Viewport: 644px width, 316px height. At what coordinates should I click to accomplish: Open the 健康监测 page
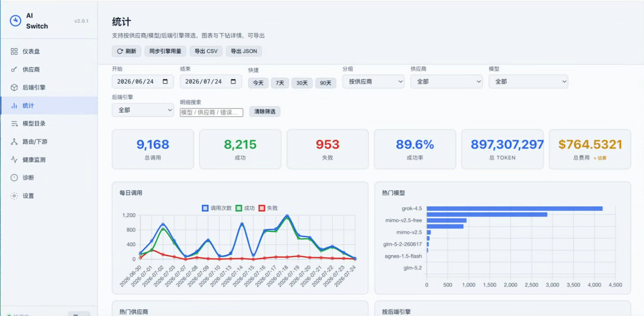click(x=49, y=160)
